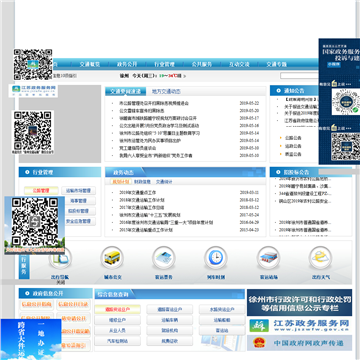The width and height of the screenshot is (360, 360).
Task: Open the passenger ticket service icon
Action: coord(164,258)
